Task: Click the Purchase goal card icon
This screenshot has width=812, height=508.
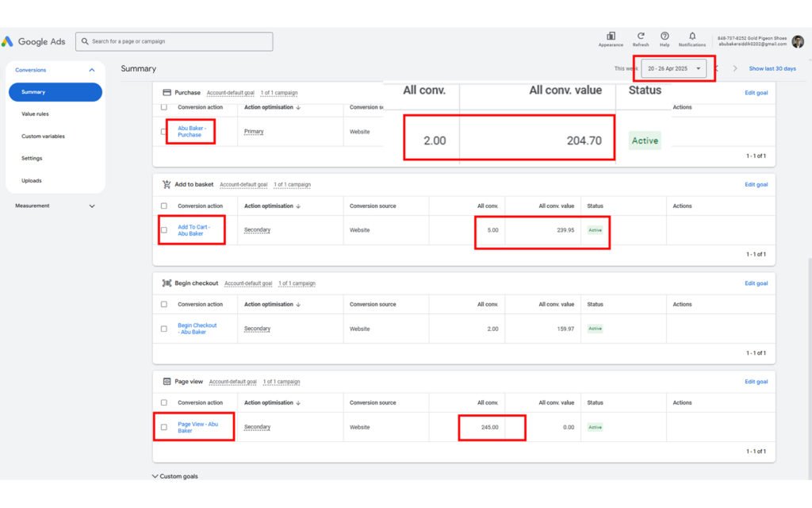Action: 167,93
